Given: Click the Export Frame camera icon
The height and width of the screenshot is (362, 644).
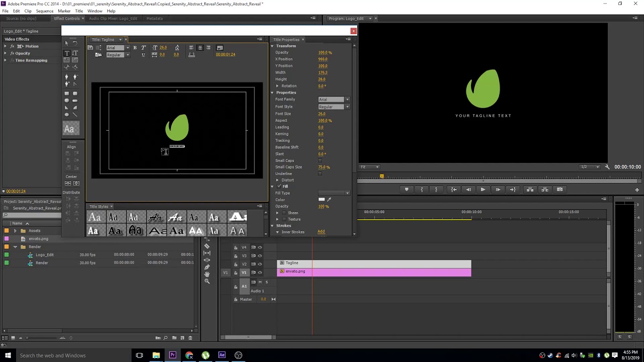Looking at the screenshot, I should pyautogui.click(x=560, y=190).
